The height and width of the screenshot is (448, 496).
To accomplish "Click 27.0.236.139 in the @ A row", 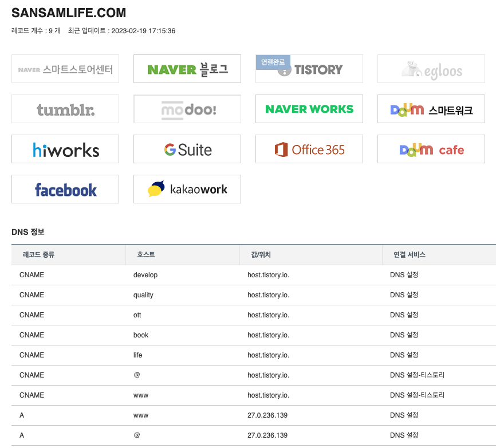I will [267, 435].
